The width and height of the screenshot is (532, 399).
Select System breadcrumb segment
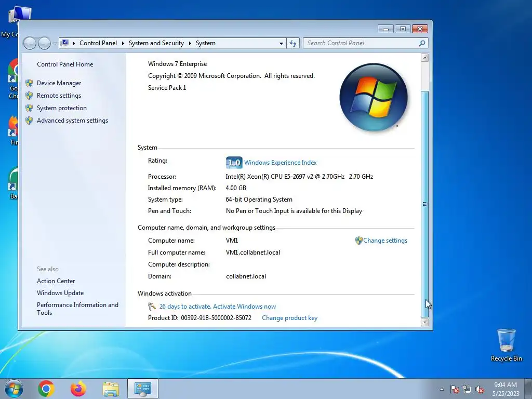pos(206,43)
